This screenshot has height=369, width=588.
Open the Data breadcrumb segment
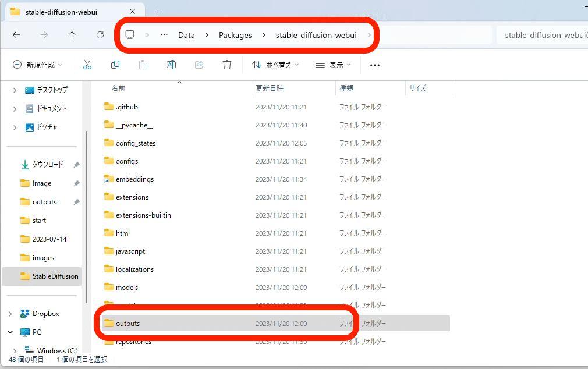pyautogui.click(x=186, y=35)
